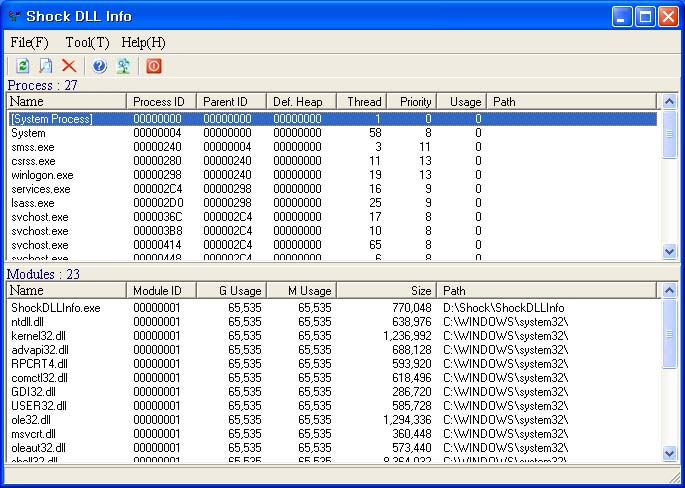The height and width of the screenshot is (488, 685).
Task: Click Process ID 000002C4 cell
Action: (x=157, y=189)
